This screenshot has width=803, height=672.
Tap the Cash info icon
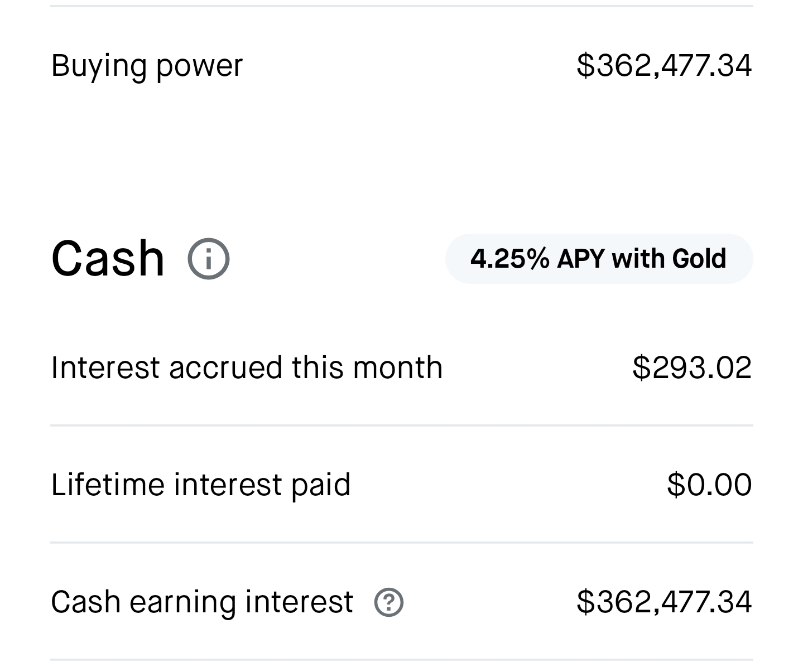(x=208, y=259)
